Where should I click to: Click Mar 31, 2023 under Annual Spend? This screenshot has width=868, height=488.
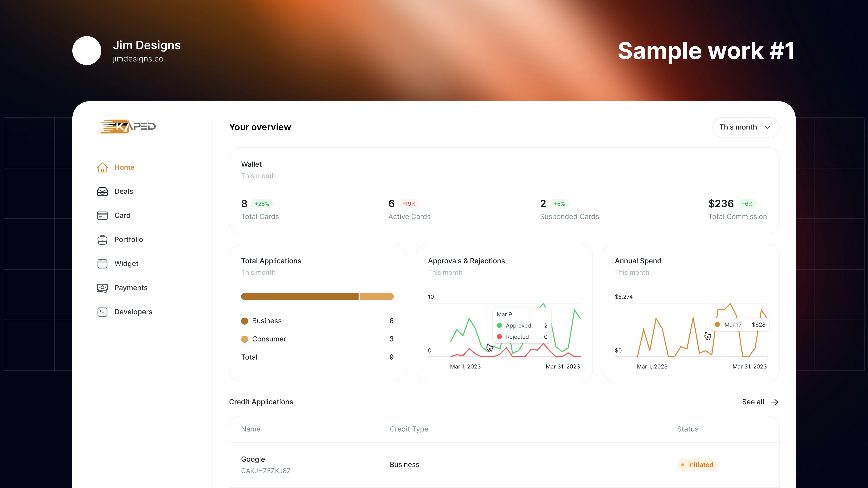(749, 367)
